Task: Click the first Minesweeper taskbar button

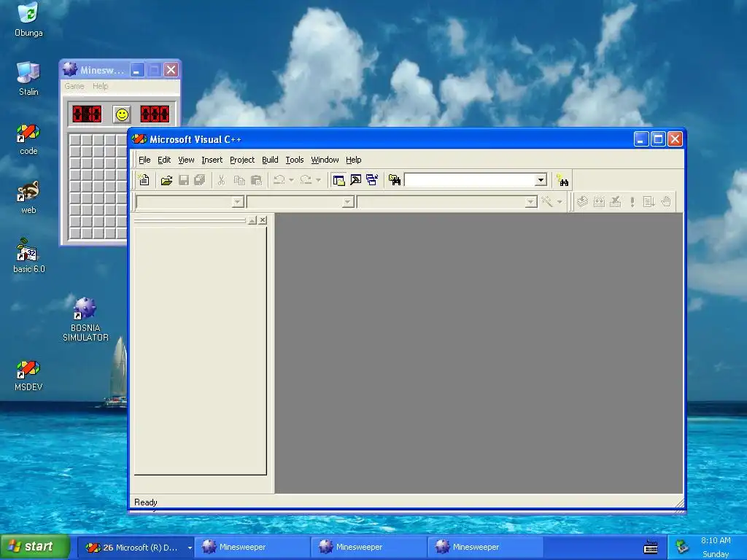Action: [x=253, y=548]
